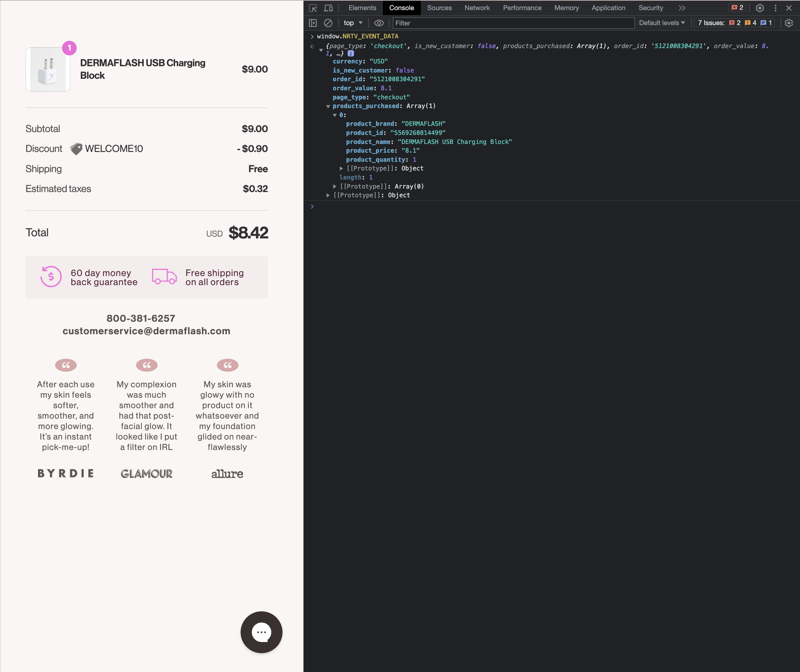Switch to the Elements tab
800x672 pixels.
tap(362, 8)
